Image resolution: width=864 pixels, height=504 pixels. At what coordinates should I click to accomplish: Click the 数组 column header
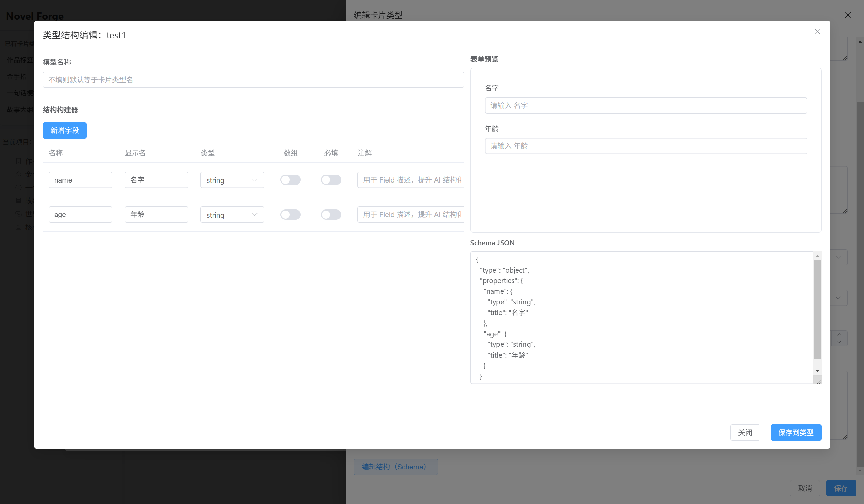click(x=290, y=153)
